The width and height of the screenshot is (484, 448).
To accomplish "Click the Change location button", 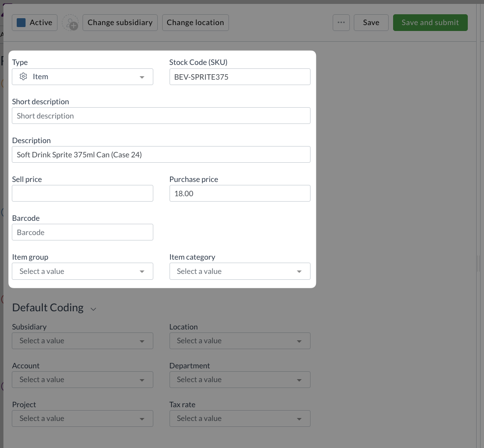I will point(196,23).
